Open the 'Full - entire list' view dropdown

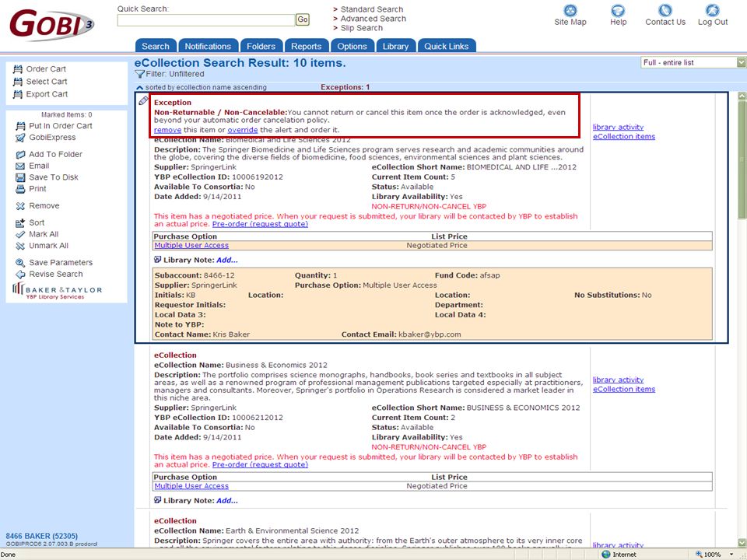click(x=693, y=62)
